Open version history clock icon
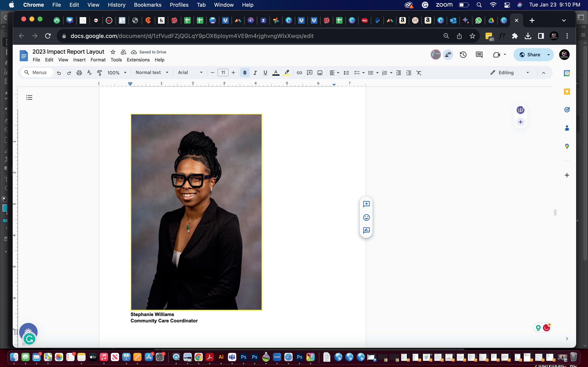 click(x=463, y=55)
